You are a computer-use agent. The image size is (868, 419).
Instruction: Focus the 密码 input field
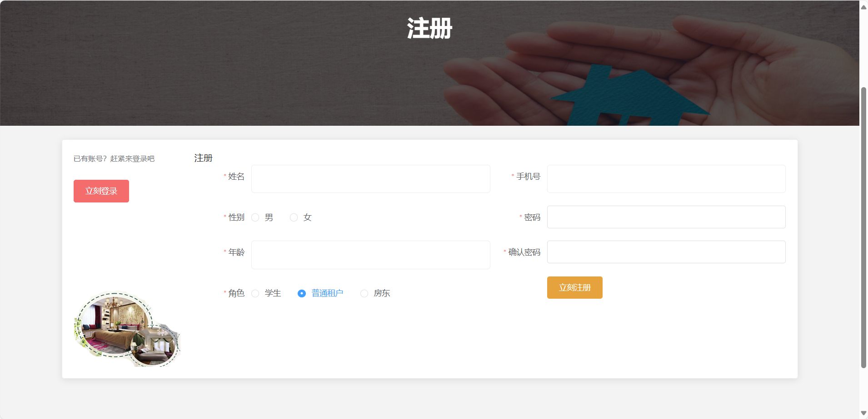pos(666,217)
